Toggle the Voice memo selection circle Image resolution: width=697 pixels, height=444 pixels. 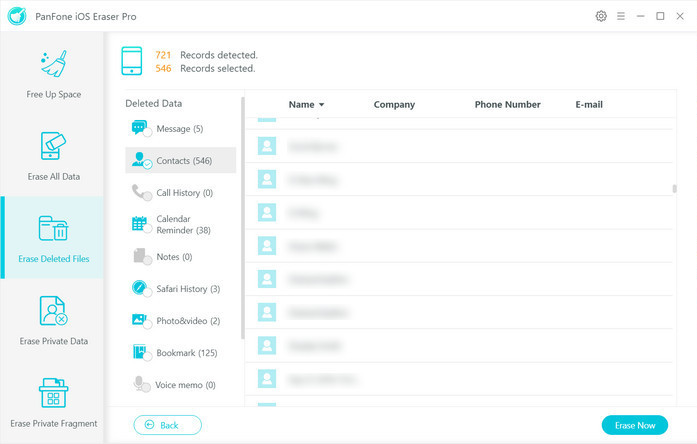pyautogui.click(x=146, y=388)
